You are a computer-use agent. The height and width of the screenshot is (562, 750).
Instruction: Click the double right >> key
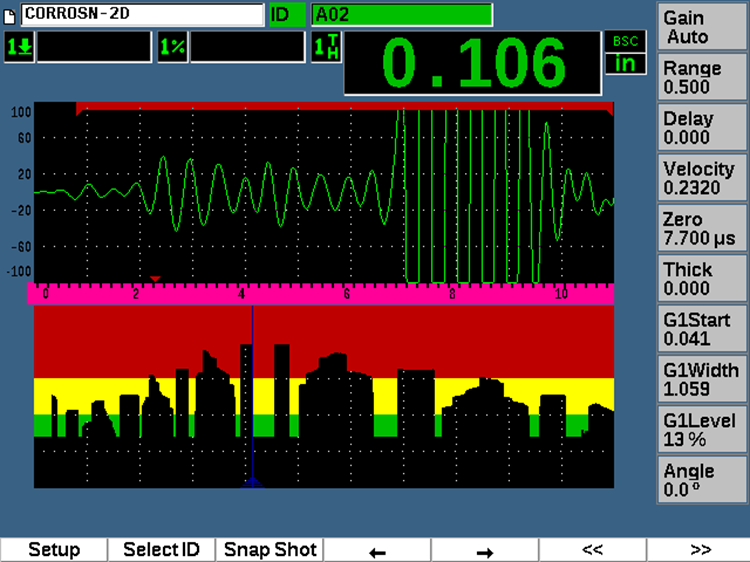click(x=700, y=550)
